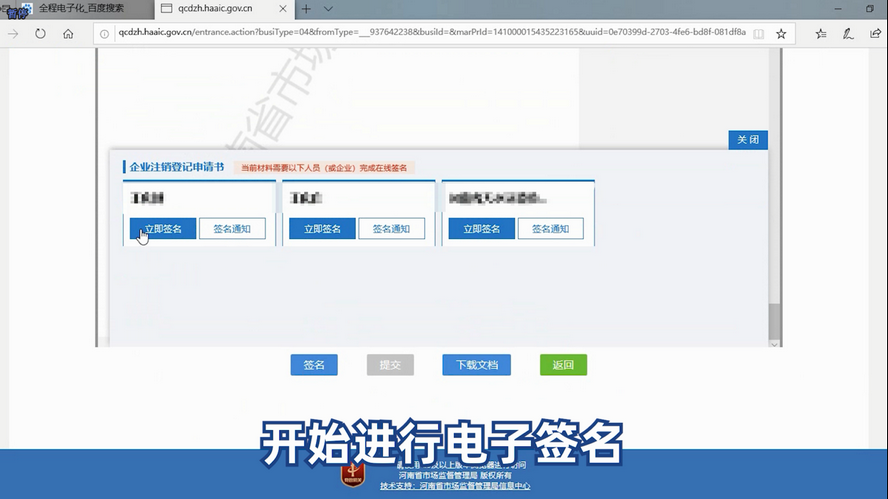Click 立即签名 for the second signer
Screen dimensions: 888x499
[322, 229]
